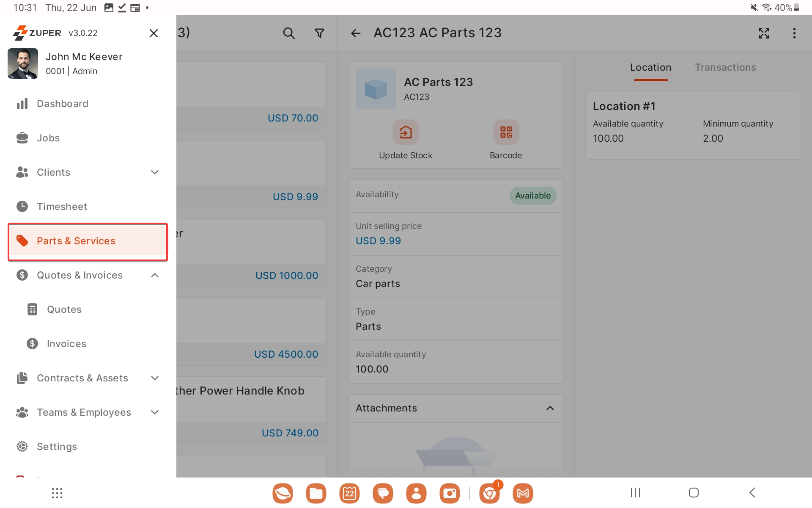Open Chrome from the taskbar
The width and height of the screenshot is (812, 508).
(x=489, y=493)
